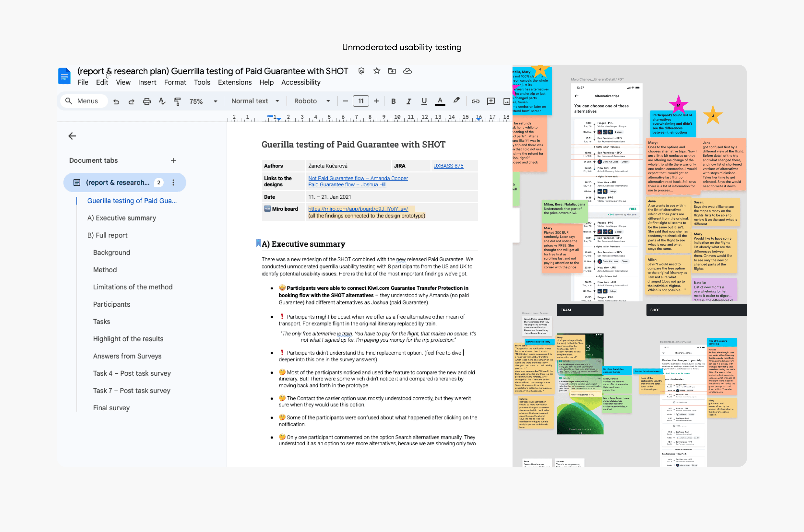Activate the paint format tool
804x532 pixels.
tap(177, 101)
